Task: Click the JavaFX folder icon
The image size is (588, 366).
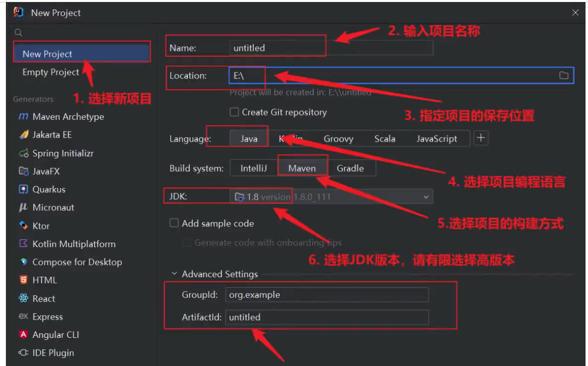Action: [x=24, y=171]
